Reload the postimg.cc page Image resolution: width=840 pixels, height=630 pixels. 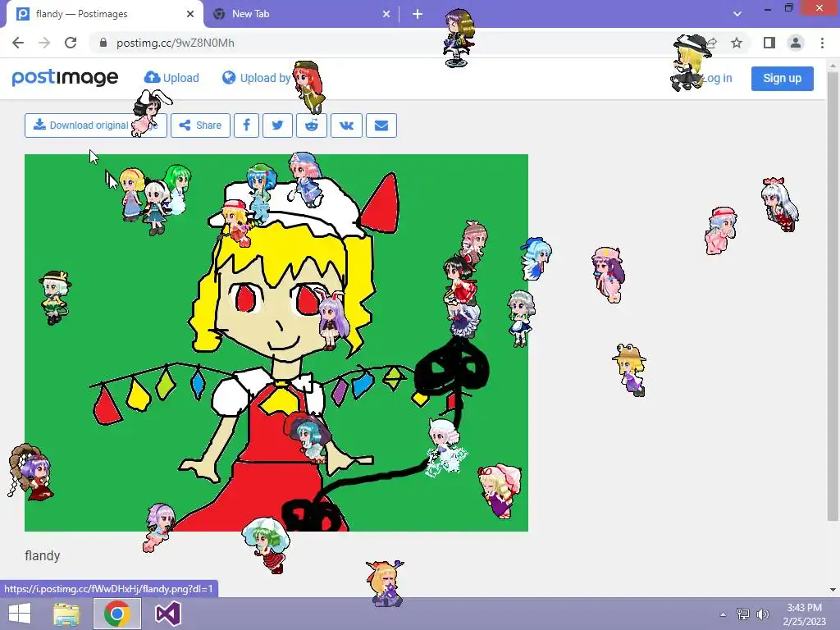pyautogui.click(x=71, y=43)
